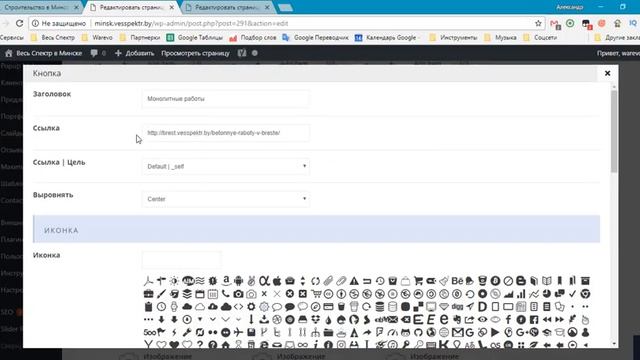Choose the Chrome logo icon
640x360 pixels.
pos(585,293)
